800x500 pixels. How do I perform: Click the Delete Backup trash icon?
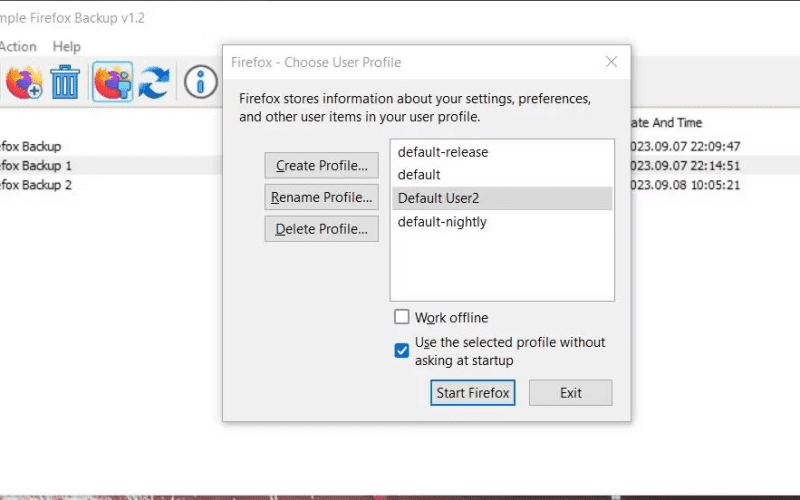65,82
